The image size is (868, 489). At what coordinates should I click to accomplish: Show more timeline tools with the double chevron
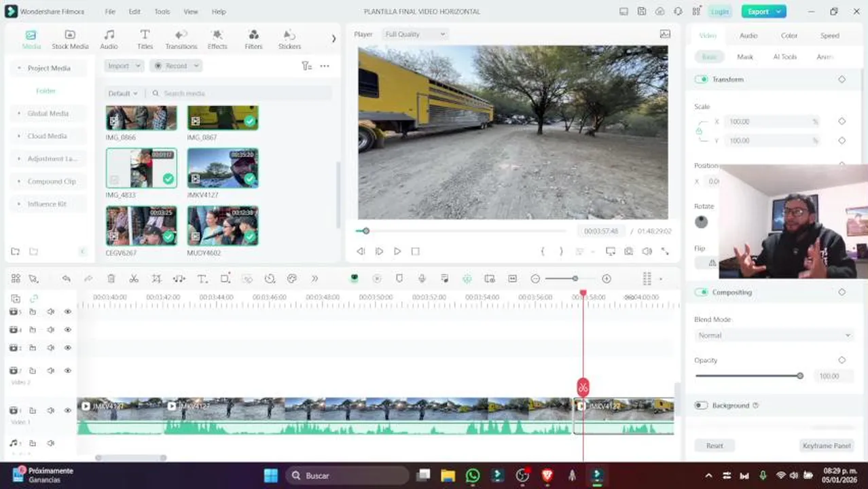coord(314,278)
